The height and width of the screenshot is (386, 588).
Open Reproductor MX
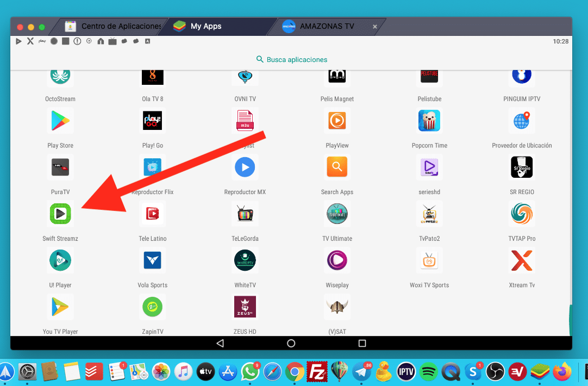[245, 167]
